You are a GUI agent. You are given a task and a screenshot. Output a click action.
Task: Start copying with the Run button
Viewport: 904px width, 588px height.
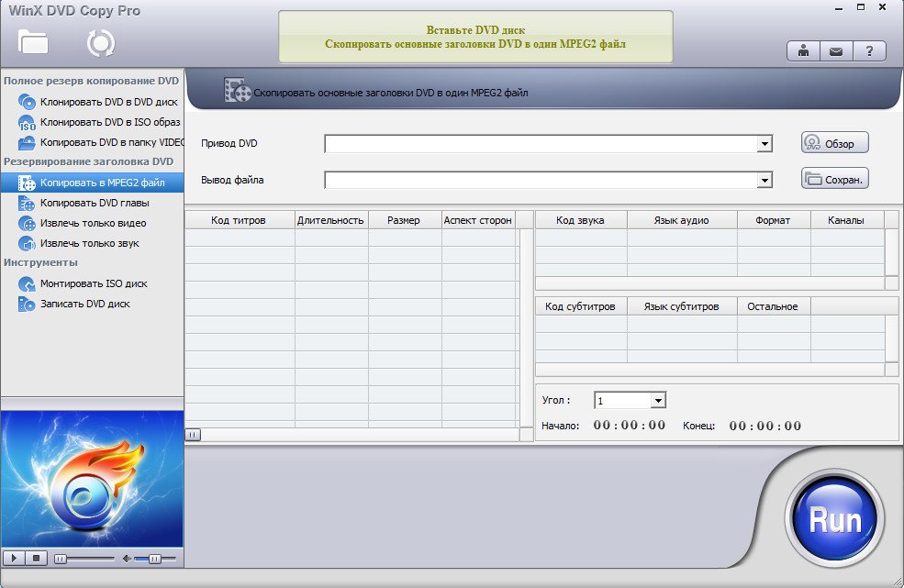834,519
